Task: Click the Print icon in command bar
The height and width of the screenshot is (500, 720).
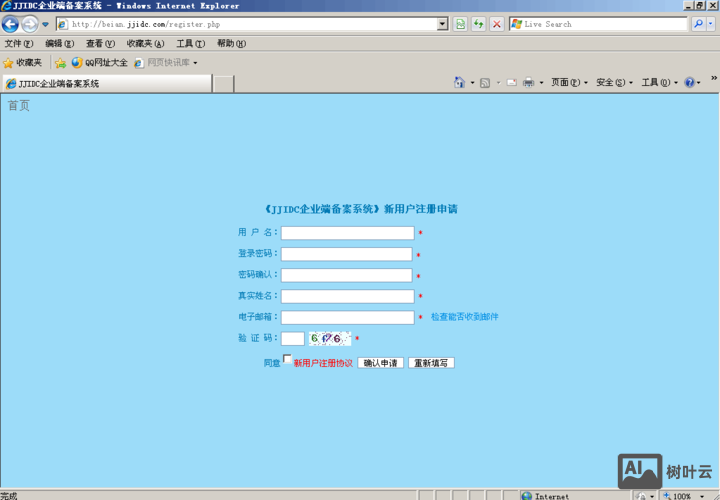Action: (528, 83)
